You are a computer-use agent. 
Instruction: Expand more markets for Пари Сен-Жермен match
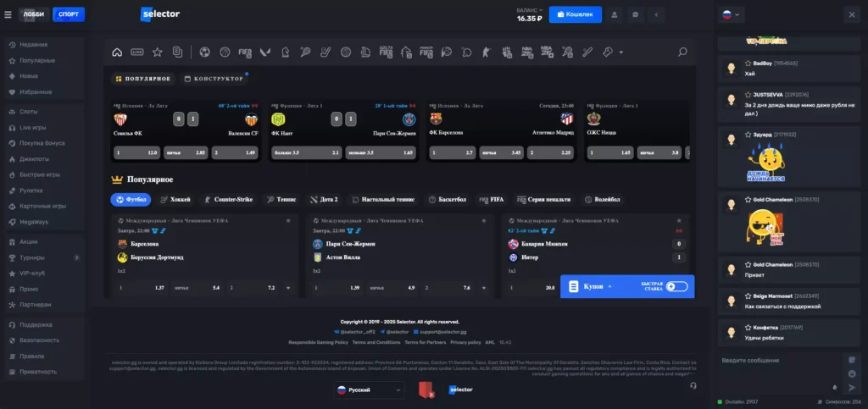(x=484, y=288)
